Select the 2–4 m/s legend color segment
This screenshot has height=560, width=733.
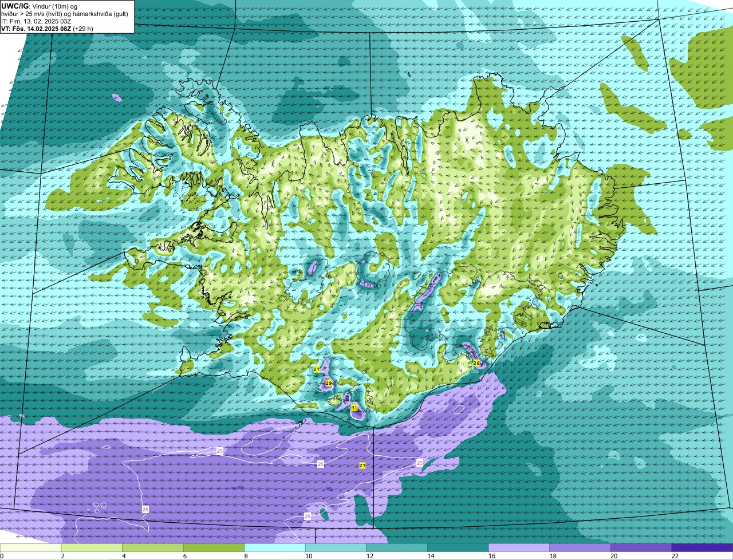[92, 547]
